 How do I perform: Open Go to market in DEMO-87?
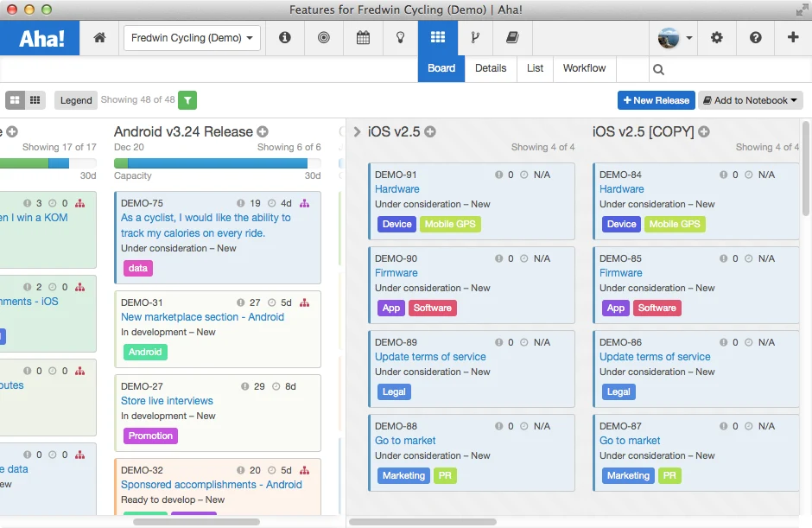tap(630, 441)
